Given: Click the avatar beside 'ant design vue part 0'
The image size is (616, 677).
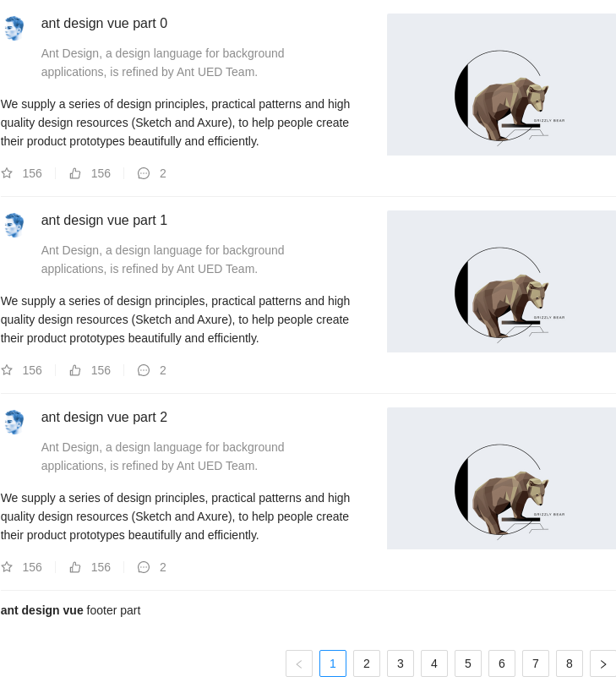Looking at the screenshot, I should coord(14,28).
